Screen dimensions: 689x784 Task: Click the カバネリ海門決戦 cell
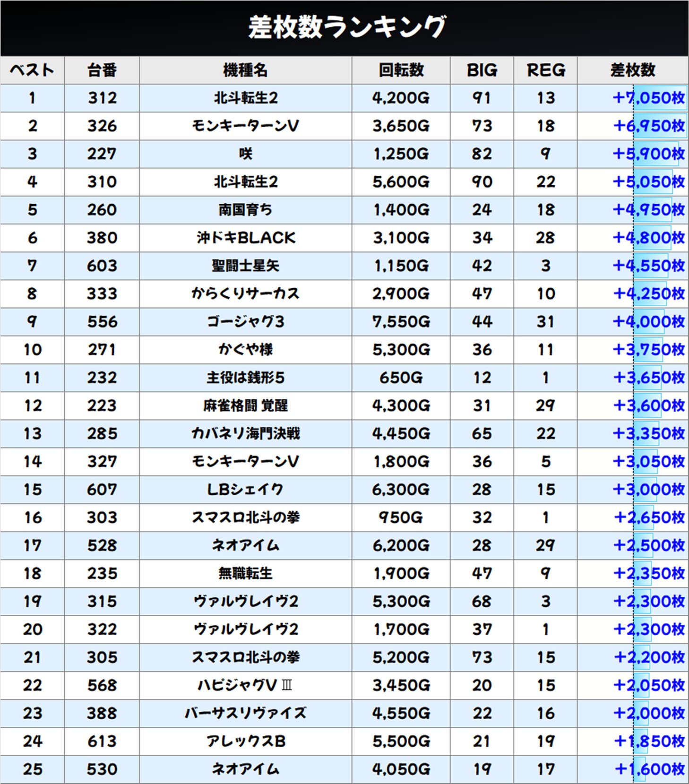(245, 433)
